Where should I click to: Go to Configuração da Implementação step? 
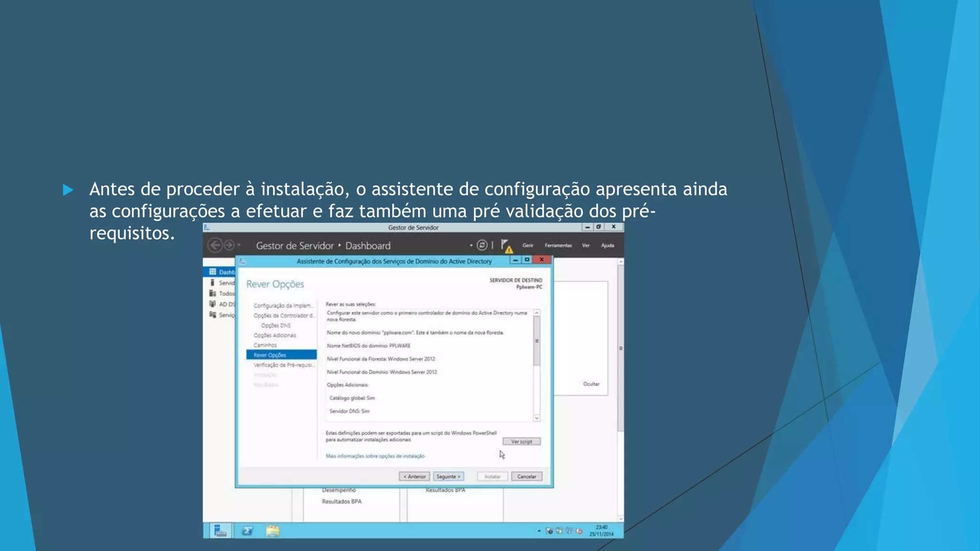pos(283,306)
